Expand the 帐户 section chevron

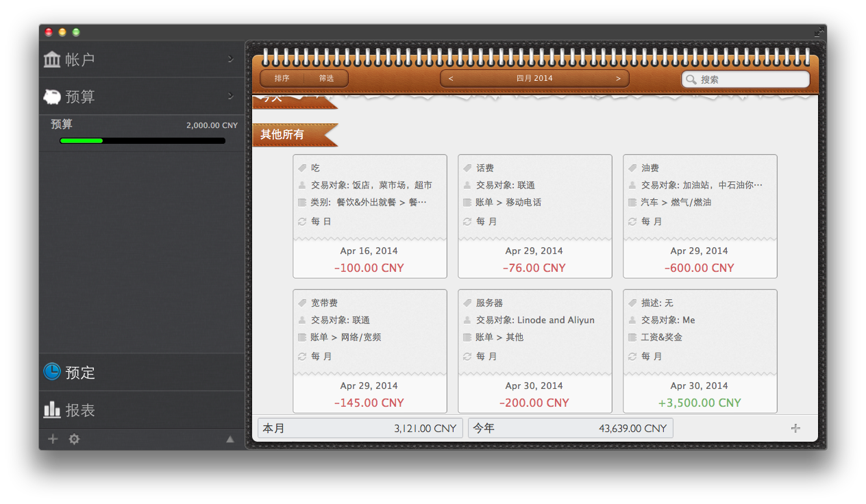231,59
